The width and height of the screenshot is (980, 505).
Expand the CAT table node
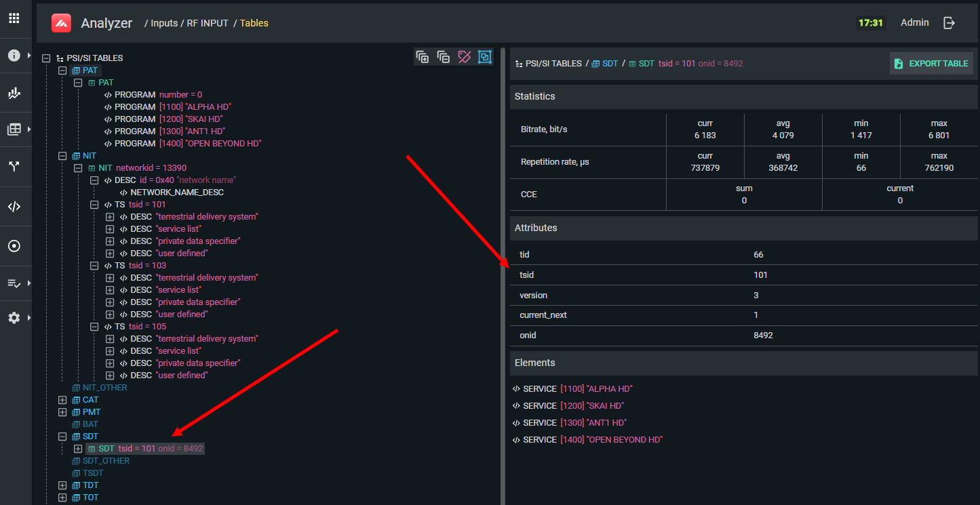[62, 400]
